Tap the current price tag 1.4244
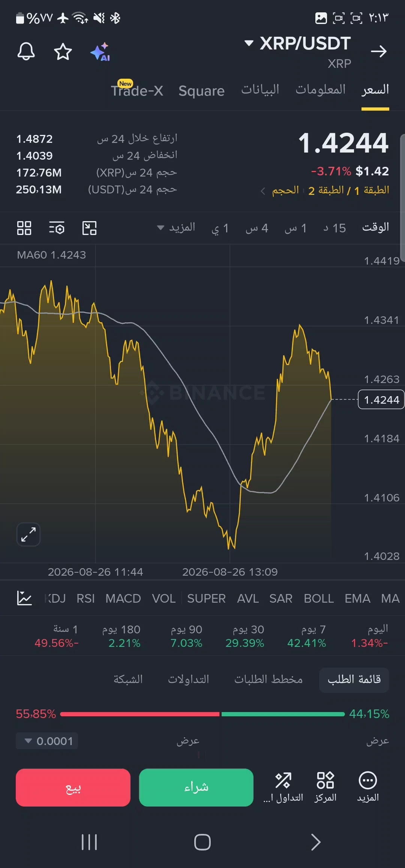The width and height of the screenshot is (405, 868). point(381,400)
